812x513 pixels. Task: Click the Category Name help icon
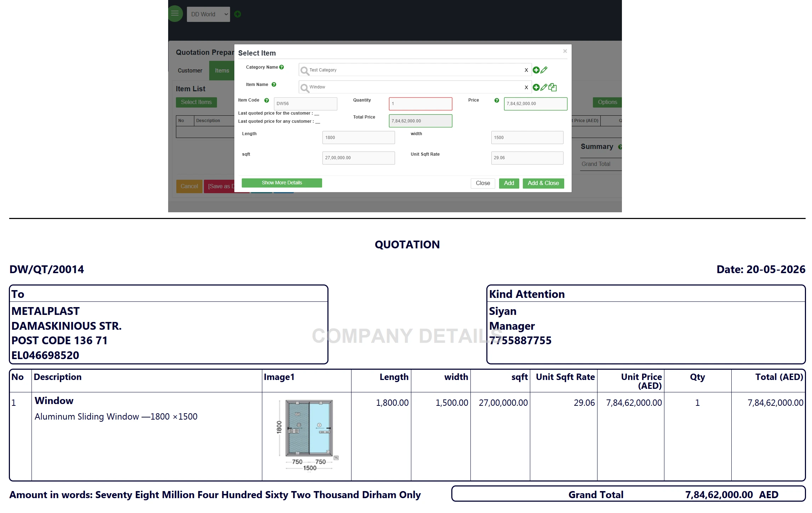(282, 67)
